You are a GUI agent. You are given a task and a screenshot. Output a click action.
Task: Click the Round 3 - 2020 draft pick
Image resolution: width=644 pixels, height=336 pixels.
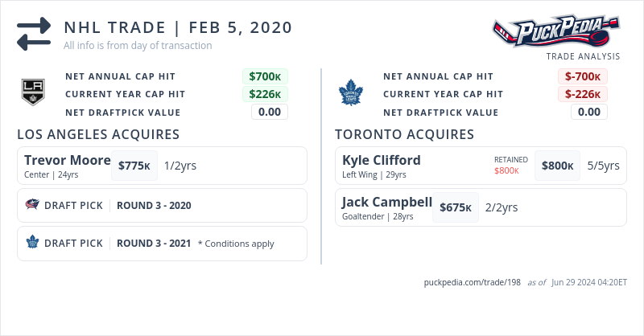tap(154, 205)
